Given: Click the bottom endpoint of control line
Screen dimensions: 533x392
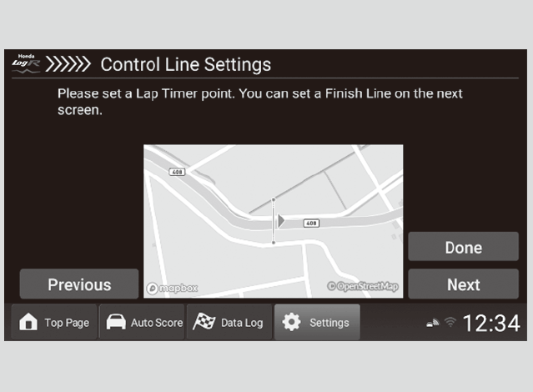Looking at the screenshot, I should pos(274,243).
